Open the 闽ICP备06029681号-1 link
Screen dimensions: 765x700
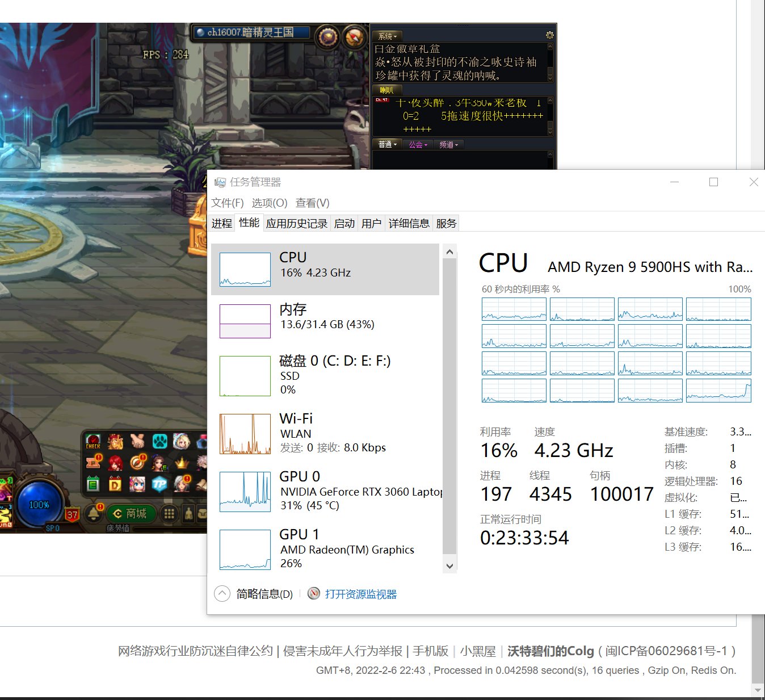666,651
